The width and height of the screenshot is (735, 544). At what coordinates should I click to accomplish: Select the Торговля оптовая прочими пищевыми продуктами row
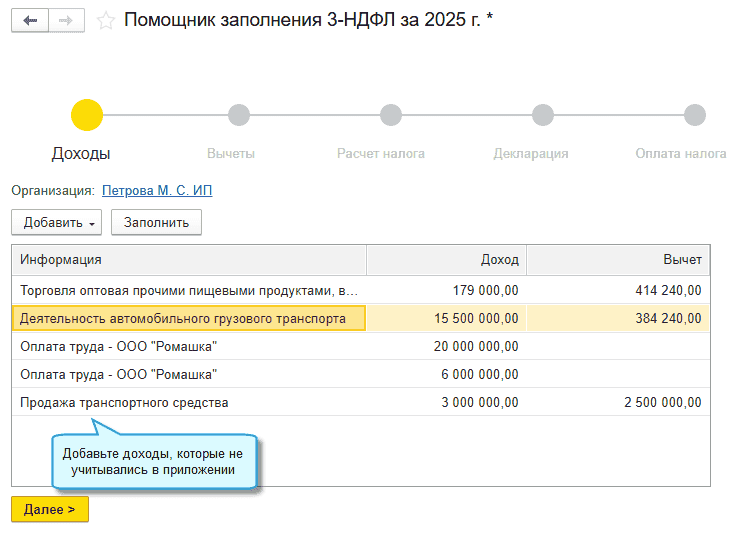pos(188,291)
